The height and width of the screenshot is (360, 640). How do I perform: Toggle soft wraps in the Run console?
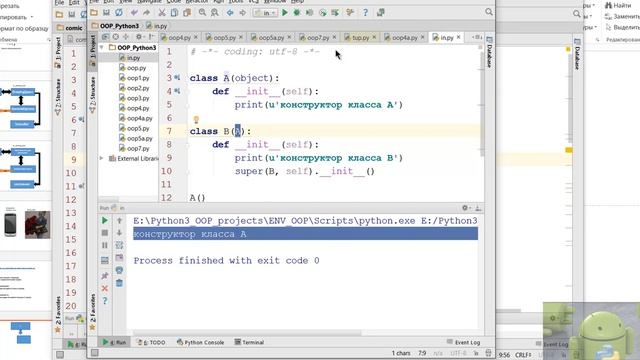tap(119, 245)
